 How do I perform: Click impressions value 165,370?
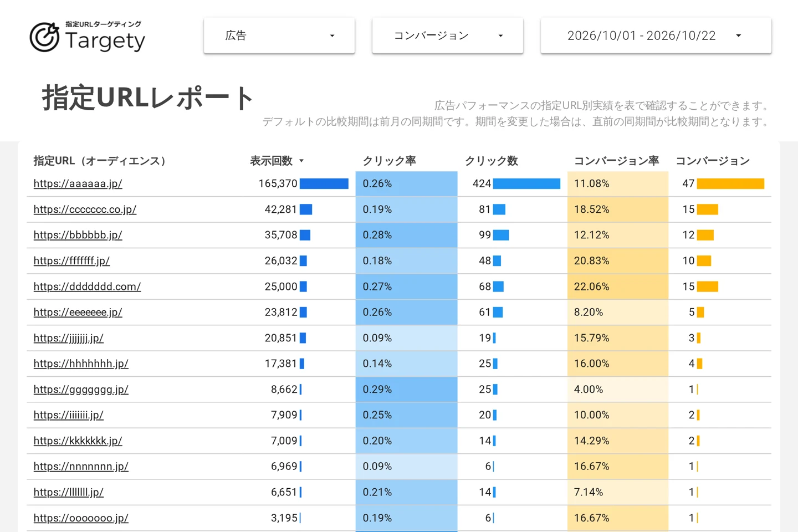tap(278, 183)
